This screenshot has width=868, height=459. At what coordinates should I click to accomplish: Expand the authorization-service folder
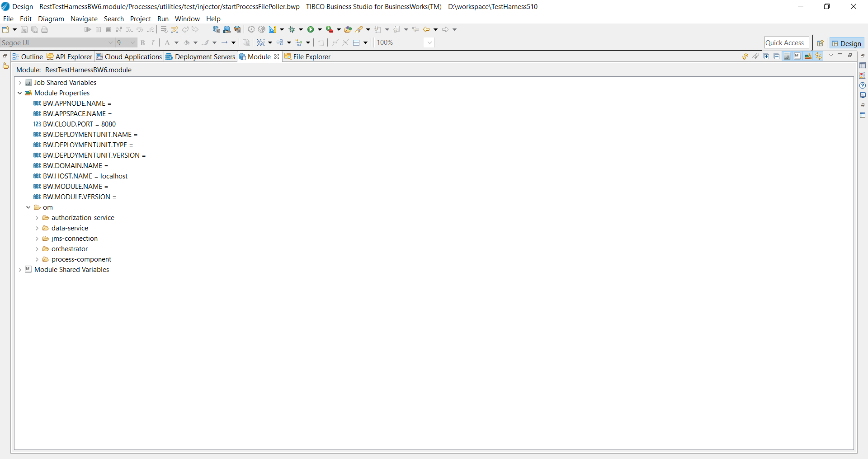37,218
